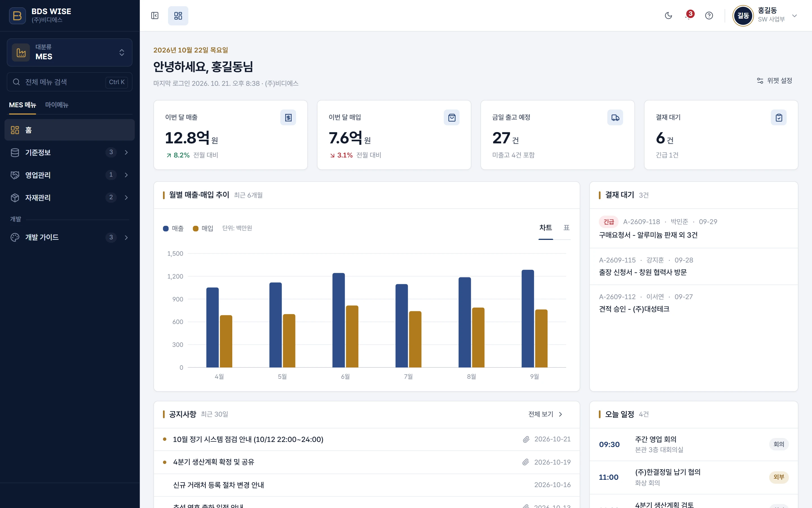
Task: Expand 자재관리 with its chevron arrow
Action: tap(126, 198)
